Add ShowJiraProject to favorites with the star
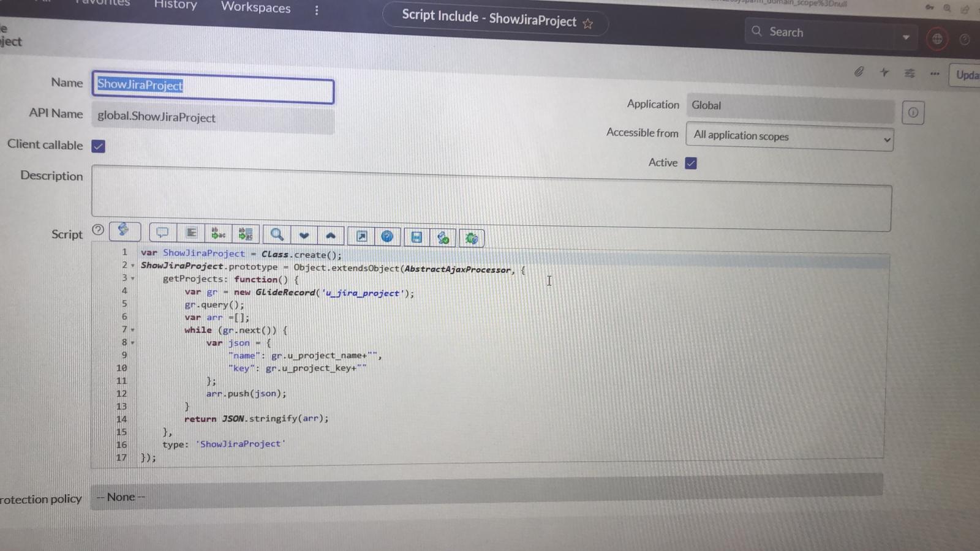 [x=588, y=24]
